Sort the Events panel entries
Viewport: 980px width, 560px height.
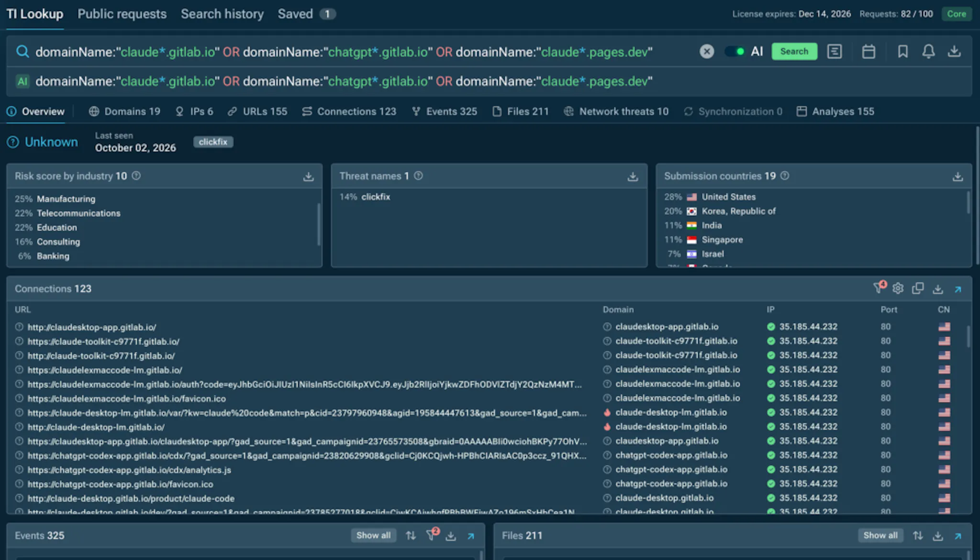pos(411,536)
